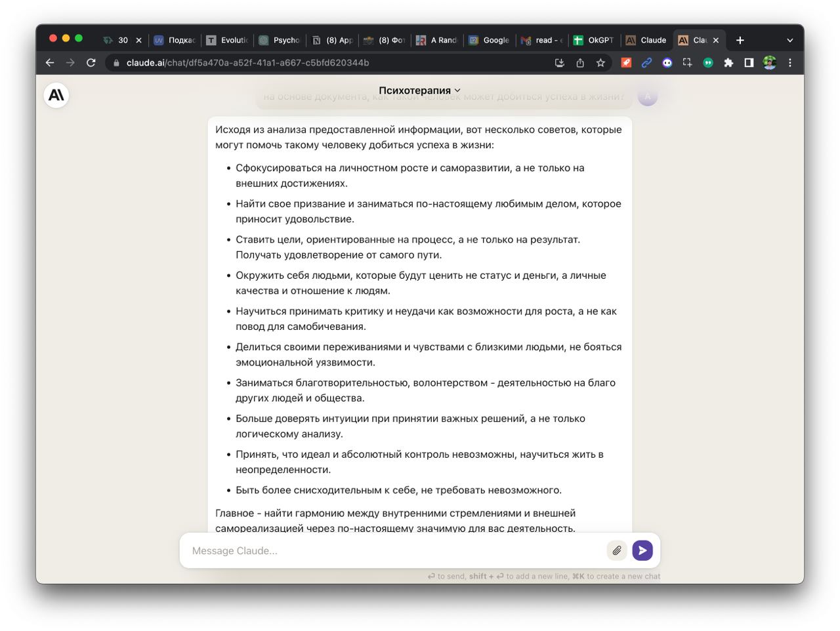Viewport: 840px width, 631px height.
Task: Open the Психотерапия chat title dropdown
Action: point(420,91)
